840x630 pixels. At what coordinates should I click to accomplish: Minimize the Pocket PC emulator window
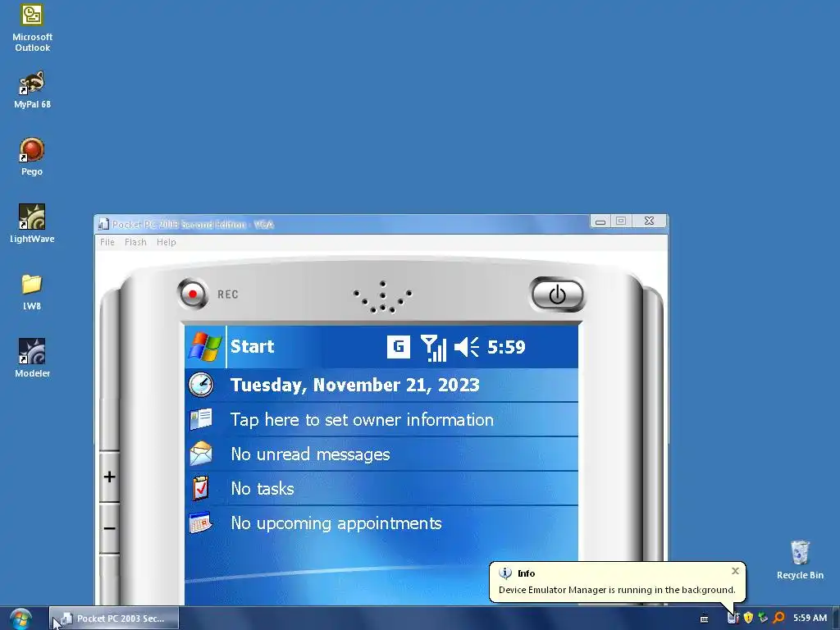click(x=600, y=221)
